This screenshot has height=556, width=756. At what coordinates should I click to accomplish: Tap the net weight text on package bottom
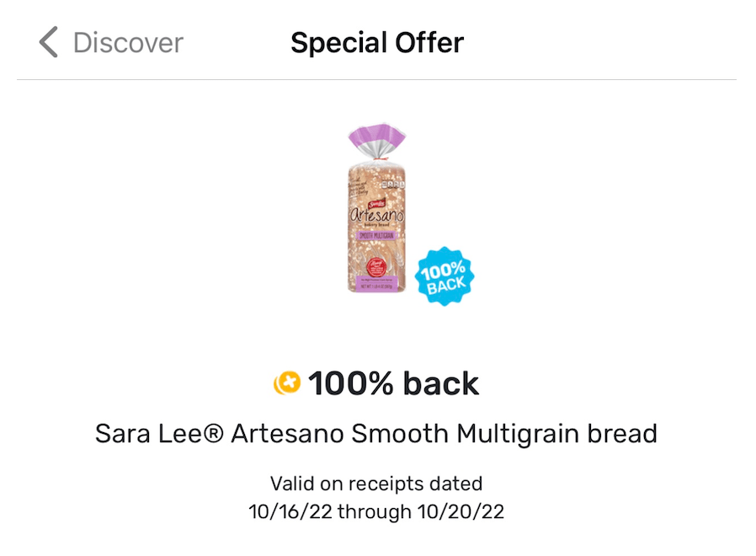(377, 288)
